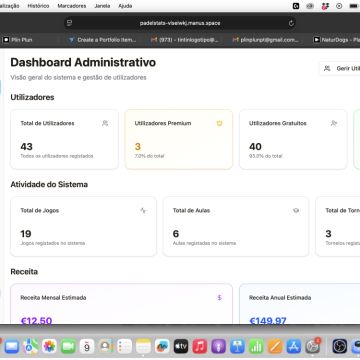Click the Utilizadores section heading
360x360 pixels.
click(32, 97)
